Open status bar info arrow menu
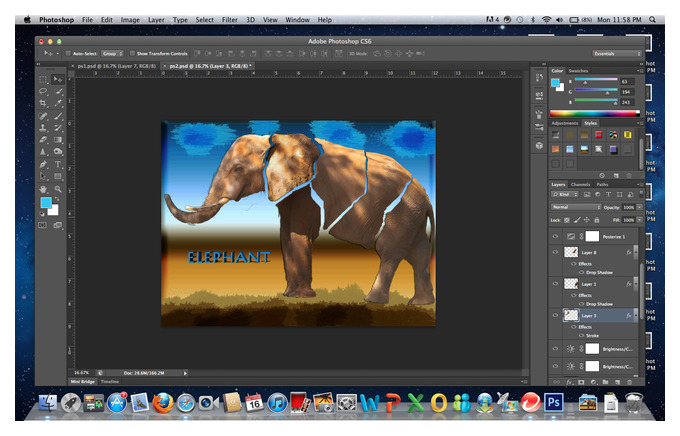The height and width of the screenshot is (436, 680). click(185, 373)
